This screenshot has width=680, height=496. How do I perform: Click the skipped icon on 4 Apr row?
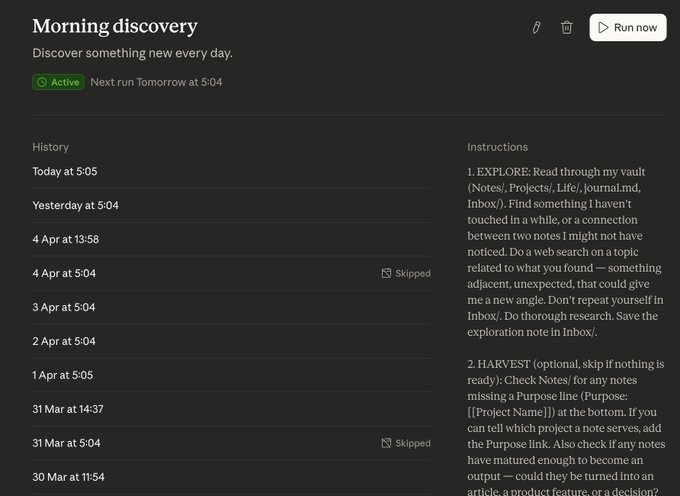pyautogui.click(x=386, y=273)
